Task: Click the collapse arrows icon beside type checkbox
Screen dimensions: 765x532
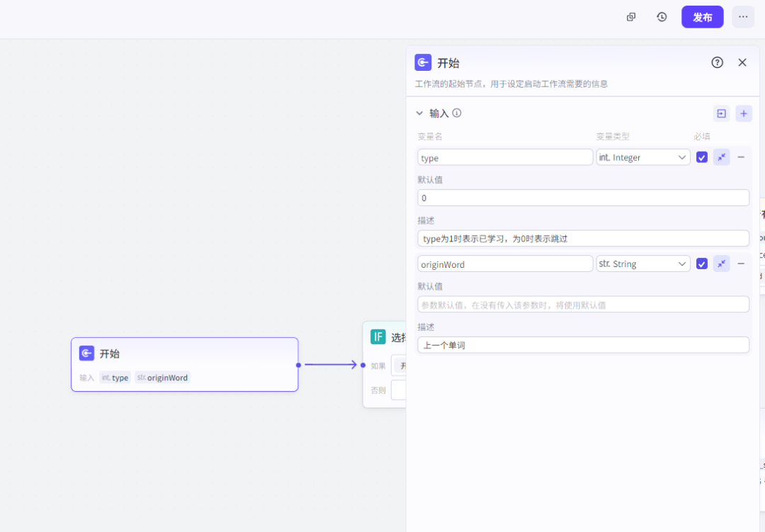Action: pos(721,157)
